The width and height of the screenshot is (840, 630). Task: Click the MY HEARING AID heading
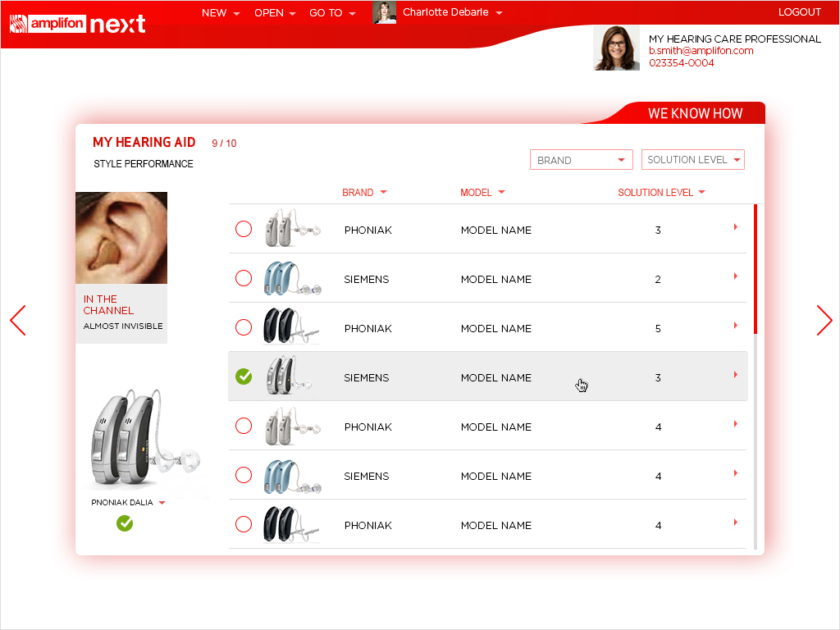pos(144,142)
